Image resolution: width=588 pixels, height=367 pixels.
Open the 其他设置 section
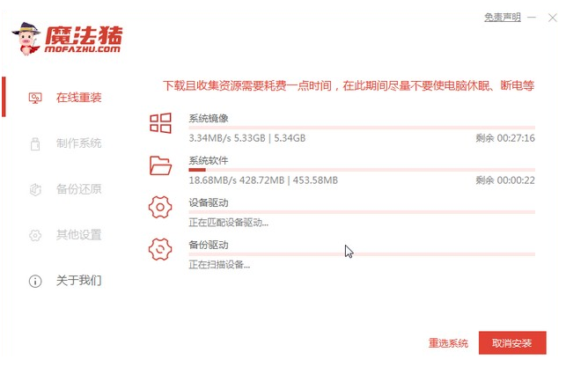[x=78, y=235]
